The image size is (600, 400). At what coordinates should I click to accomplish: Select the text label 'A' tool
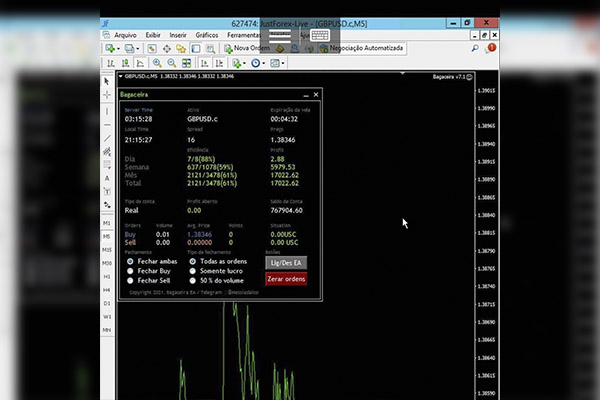tap(107, 179)
